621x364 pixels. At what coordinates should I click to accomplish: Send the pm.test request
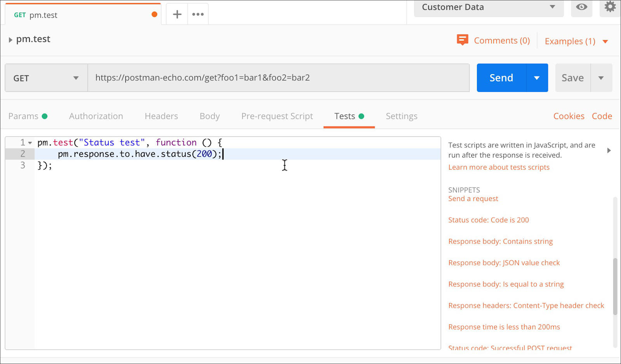click(501, 78)
